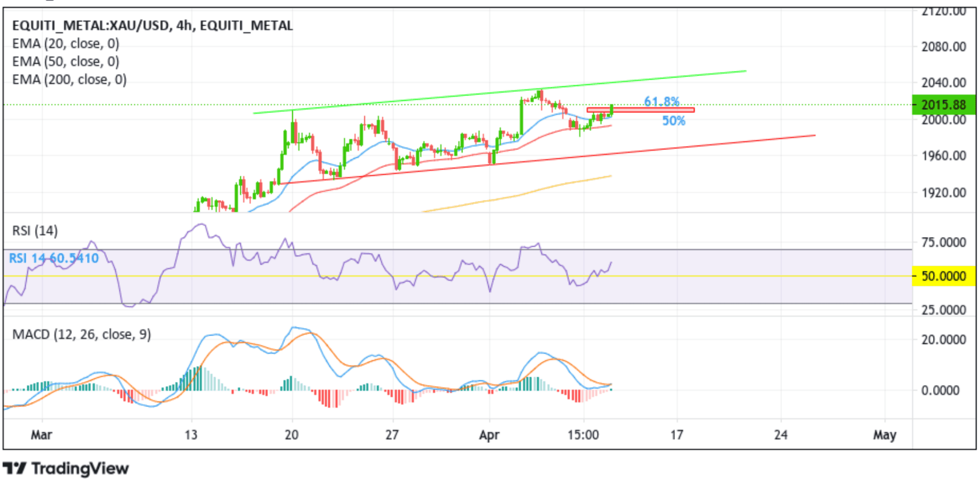Click the 2015.88 current price tag

(943, 104)
